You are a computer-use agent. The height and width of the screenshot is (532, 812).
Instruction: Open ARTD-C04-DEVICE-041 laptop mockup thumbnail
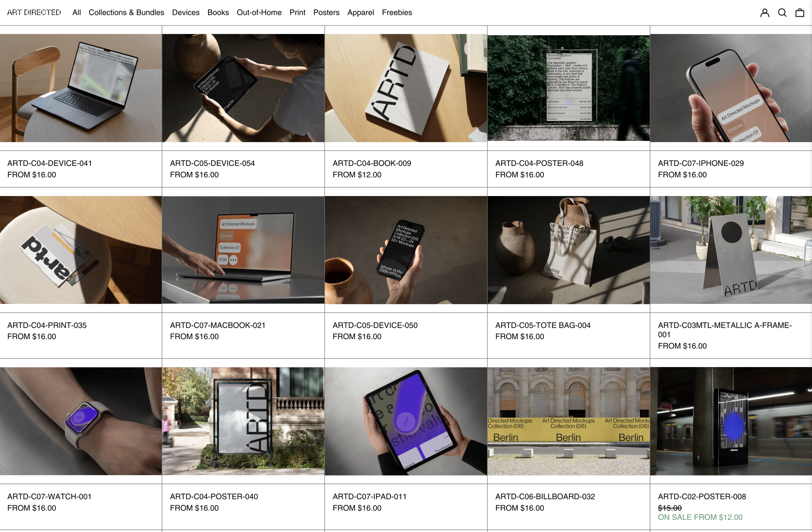click(81, 88)
